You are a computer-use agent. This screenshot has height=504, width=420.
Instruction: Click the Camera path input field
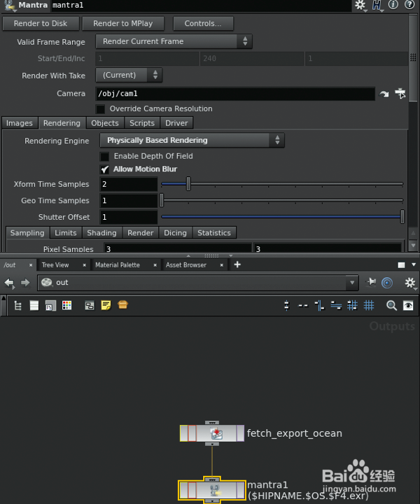tap(235, 94)
